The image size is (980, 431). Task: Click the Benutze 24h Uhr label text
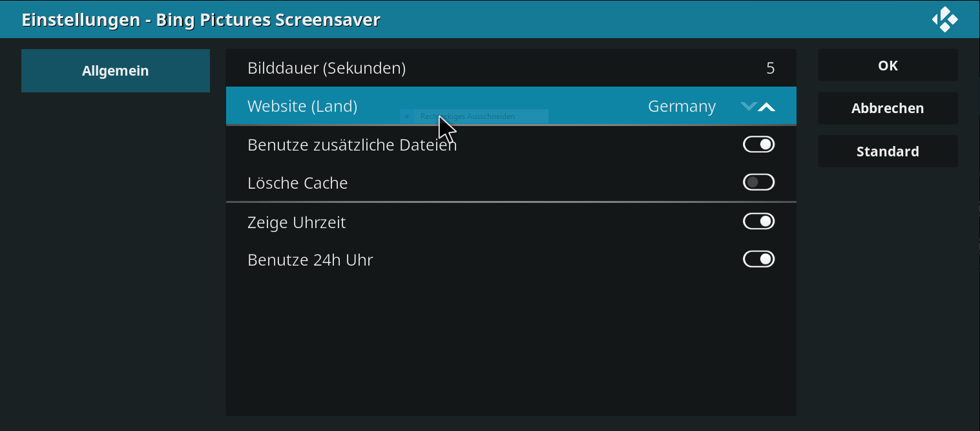click(x=310, y=260)
